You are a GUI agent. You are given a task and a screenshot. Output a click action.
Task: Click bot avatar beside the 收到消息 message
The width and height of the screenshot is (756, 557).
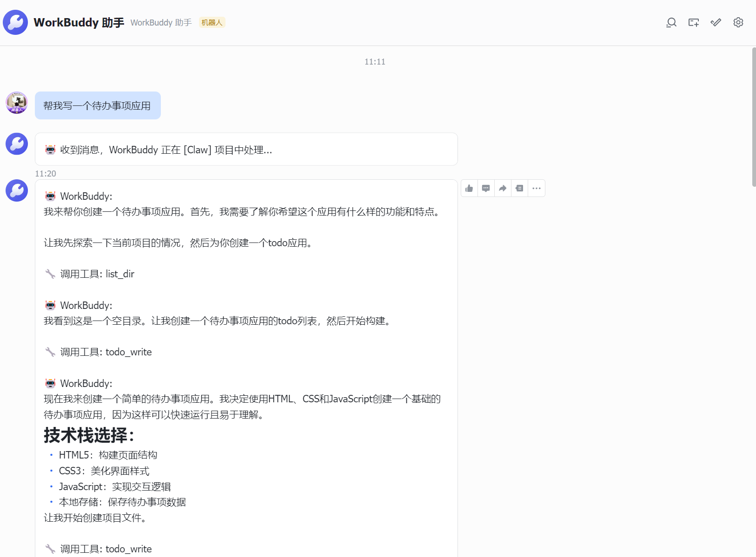(x=17, y=144)
